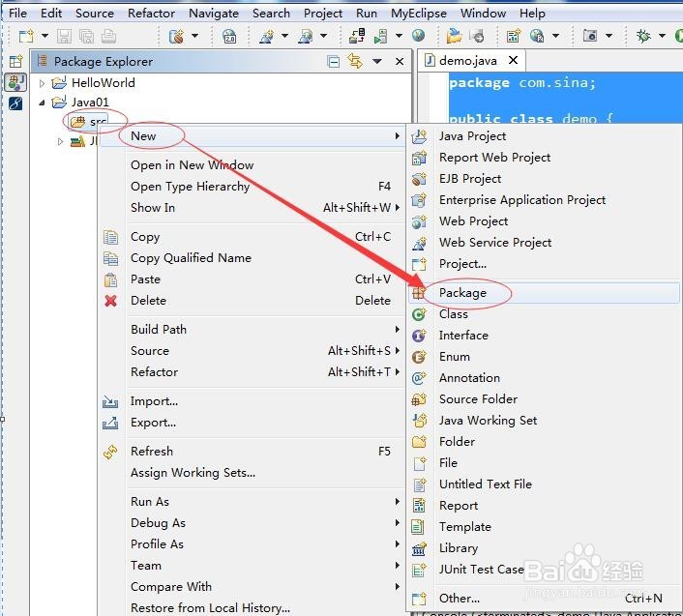Select Enterprise Application Project
Viewport: 683px width, 616px height.
545,200
